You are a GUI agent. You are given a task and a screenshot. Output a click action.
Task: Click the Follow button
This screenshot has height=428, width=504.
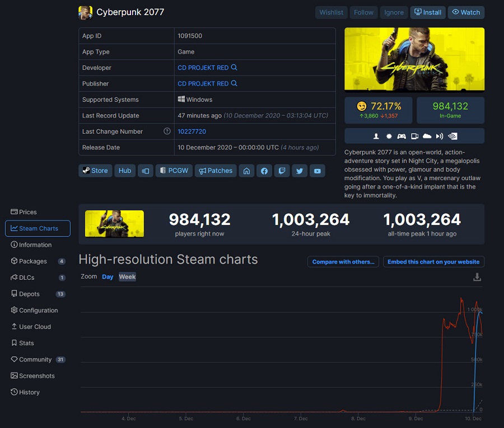pyautogui.click(x=363, y=12)
